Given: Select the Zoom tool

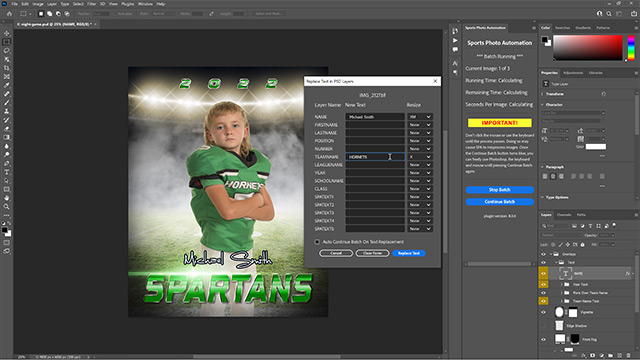Looking at the screenshot, I should 7,207.
